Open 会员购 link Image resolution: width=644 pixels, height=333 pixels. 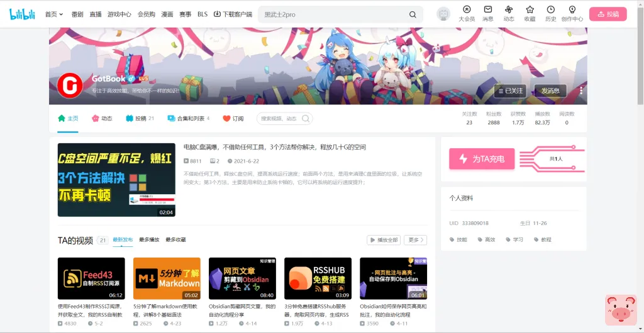point(146,14)
